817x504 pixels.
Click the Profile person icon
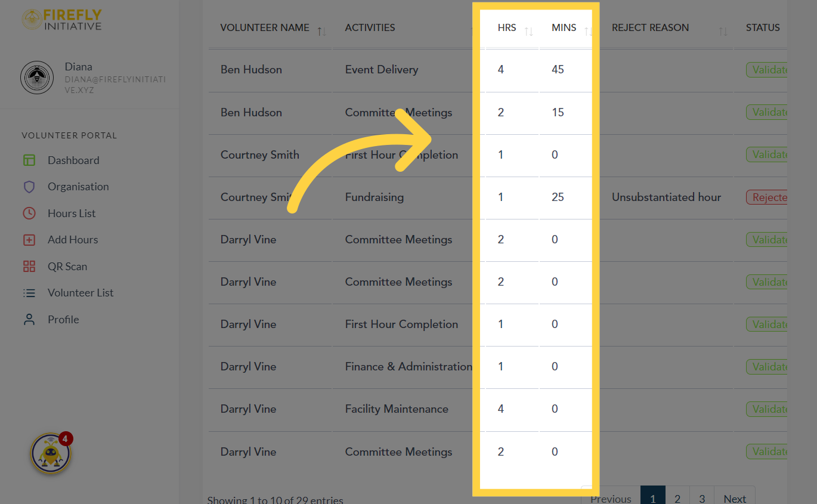(29, 320)
